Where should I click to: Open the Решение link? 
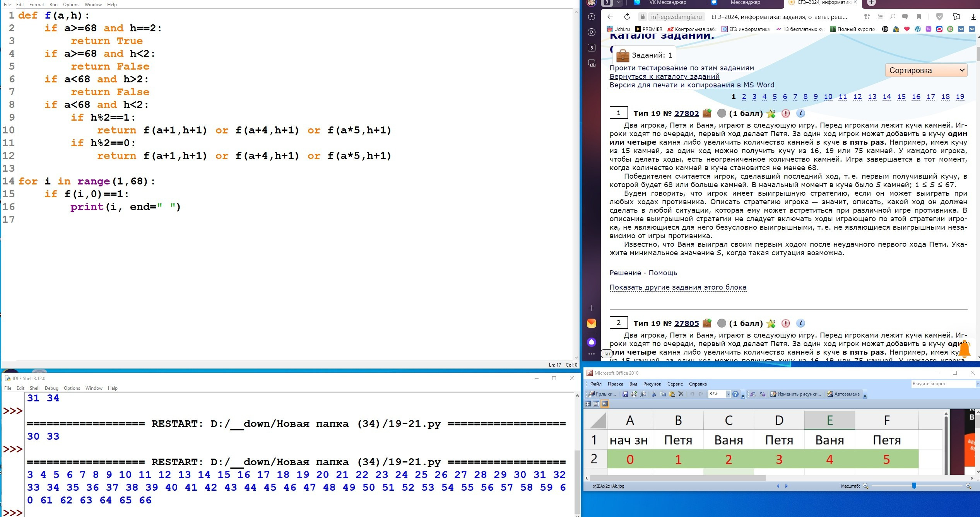pos(625,273)
